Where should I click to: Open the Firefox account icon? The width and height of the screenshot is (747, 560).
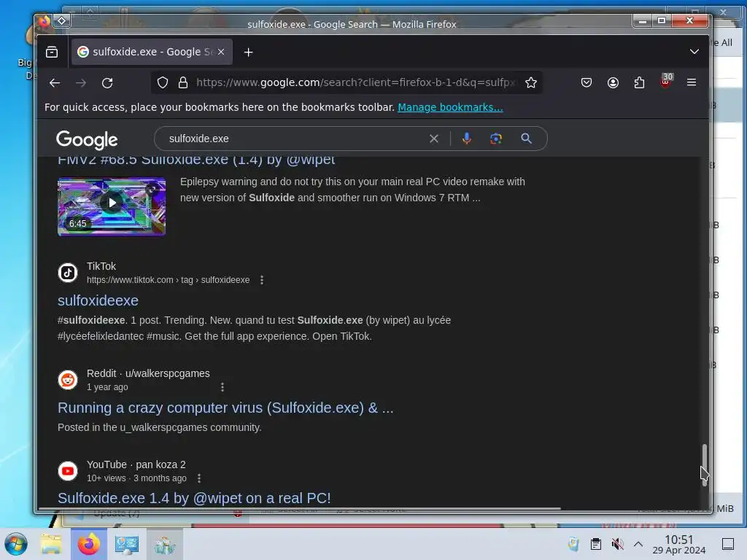[x=613, y=83]
